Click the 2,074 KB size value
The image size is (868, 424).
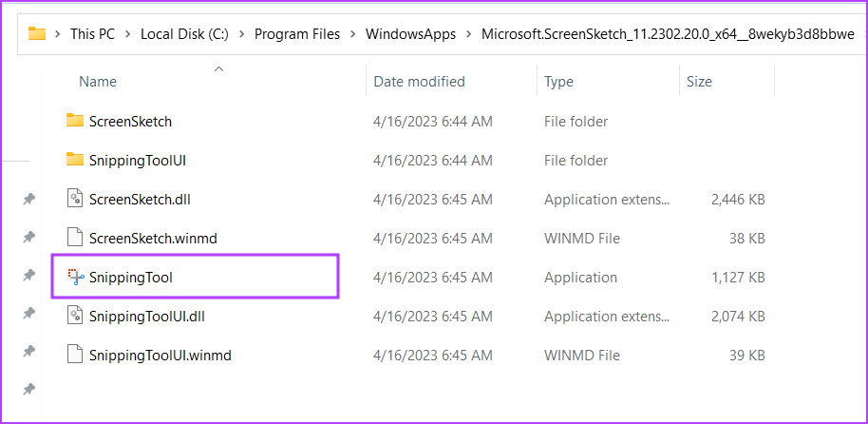(738, 317)
